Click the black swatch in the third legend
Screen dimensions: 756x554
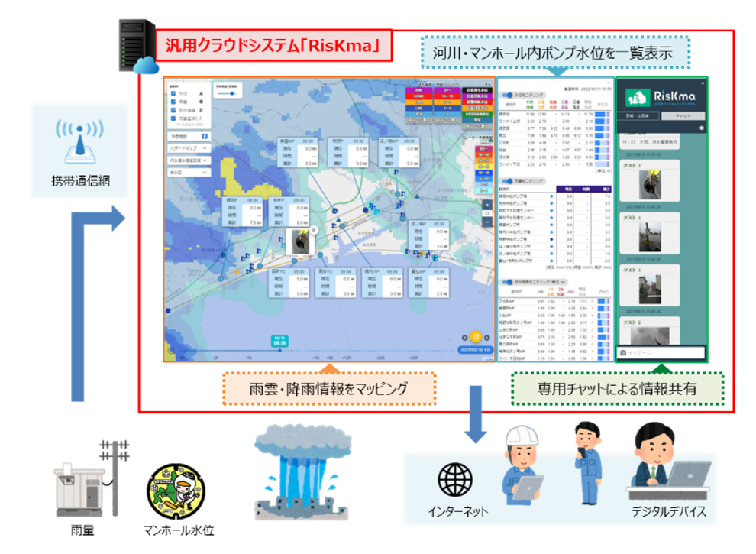pos(477,90)
